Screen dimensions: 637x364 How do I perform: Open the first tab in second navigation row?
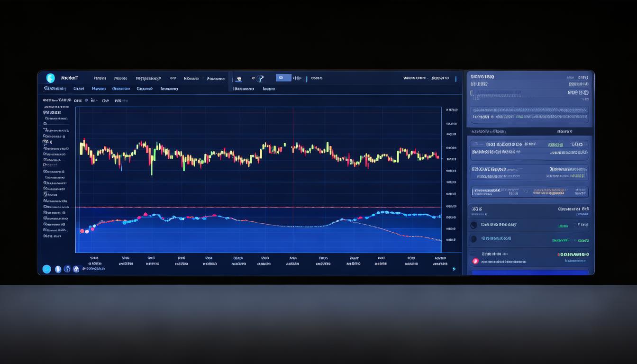tap(55, 89)
